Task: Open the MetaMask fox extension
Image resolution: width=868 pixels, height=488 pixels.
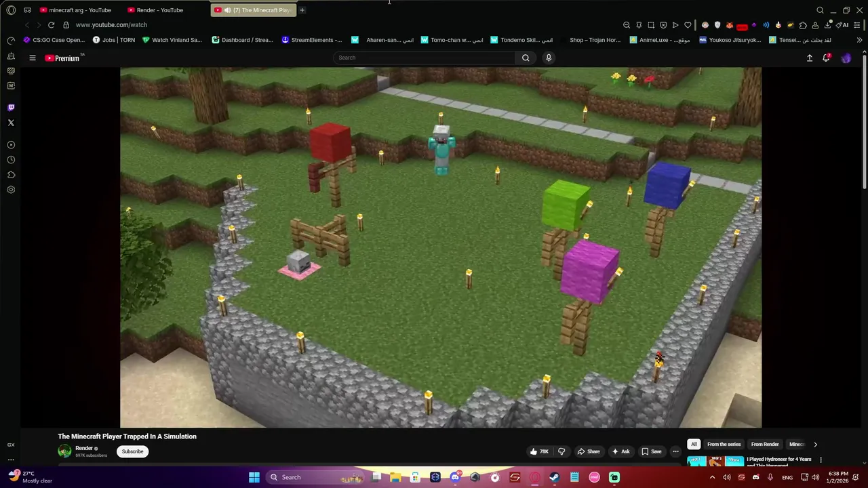Action: click(x=730, y=25)
